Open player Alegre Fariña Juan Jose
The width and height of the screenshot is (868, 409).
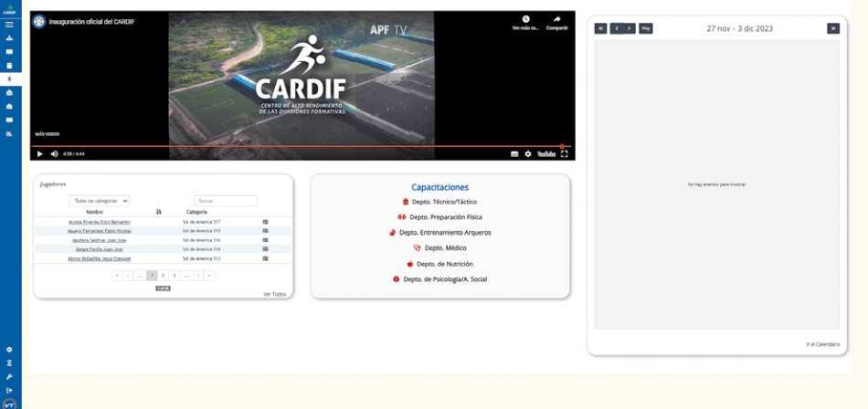(x=100, y=249)
